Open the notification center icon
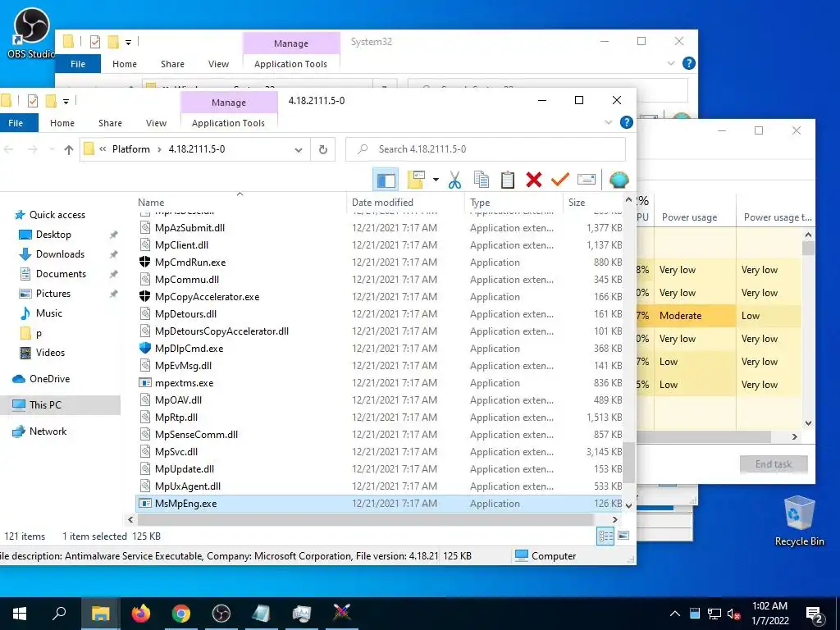The image size is (840, 630). pyautogui.click(x=815, y=614)
